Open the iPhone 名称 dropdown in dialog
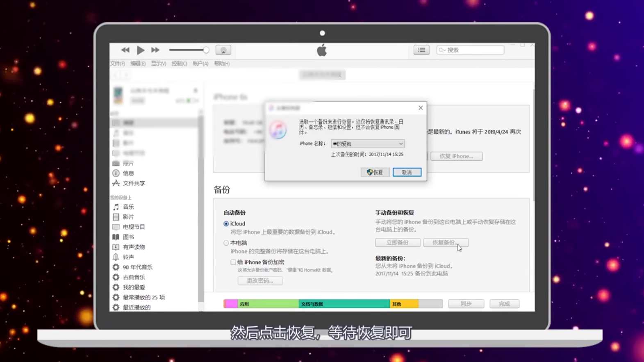The width and height of the screenshot is (644, 362). pyautogui.click(x=368, y=144)
